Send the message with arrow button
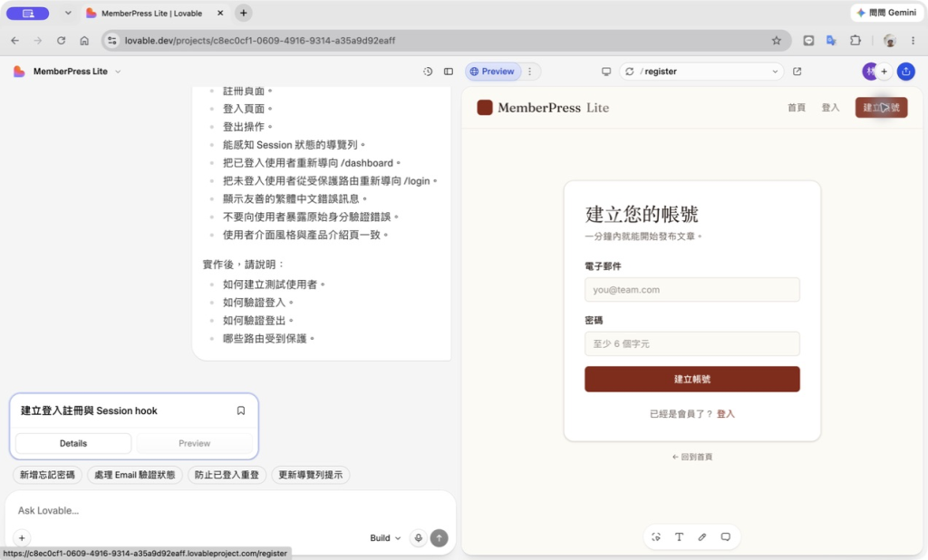The image size is (928, 560). click(x=440, y=538)
